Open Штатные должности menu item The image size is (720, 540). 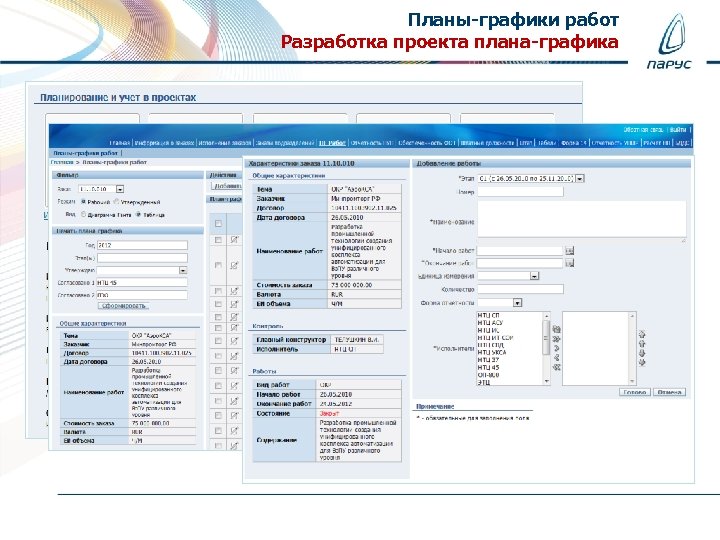coord(487,143)
